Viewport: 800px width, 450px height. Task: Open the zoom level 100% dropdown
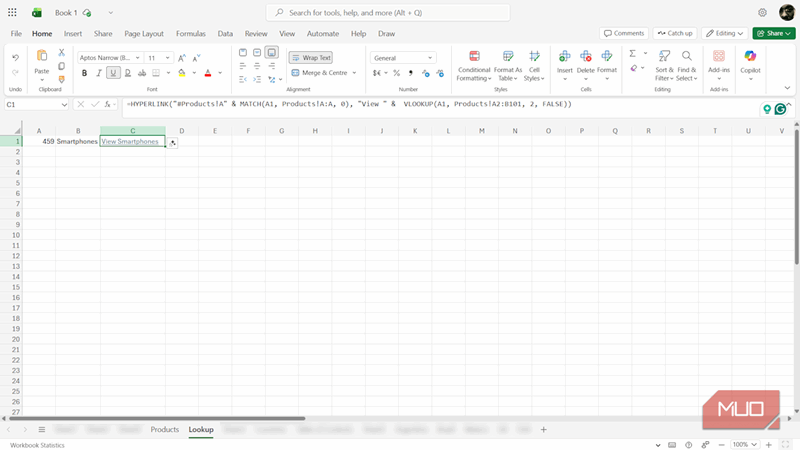point(744,445)
